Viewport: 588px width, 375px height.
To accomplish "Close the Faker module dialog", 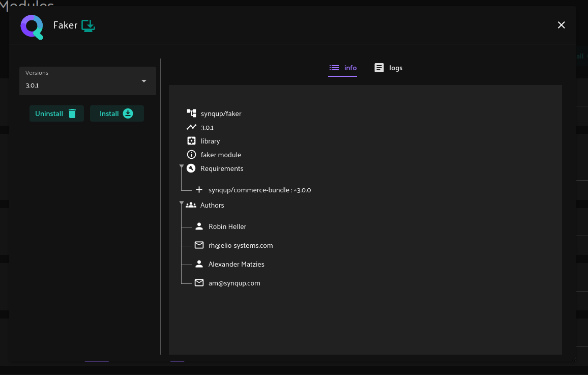I will [561, 25].
